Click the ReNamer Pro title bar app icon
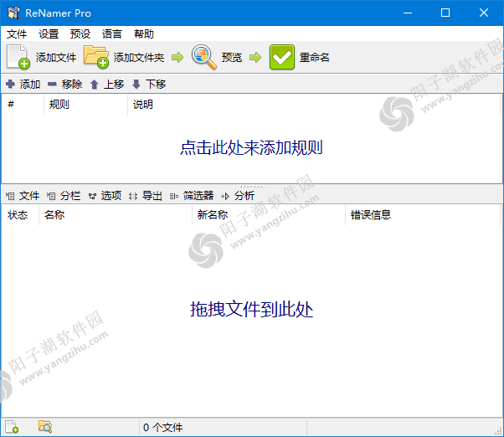 point(14,13)
